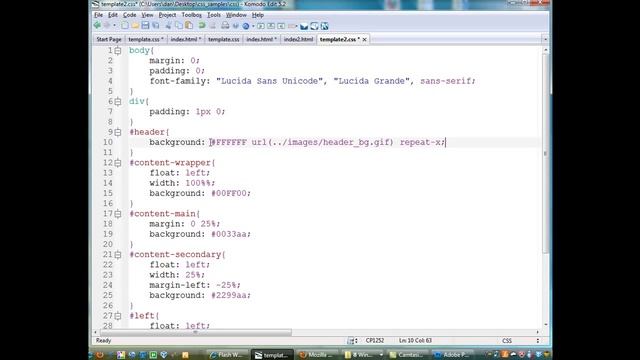Print the file with the printer icon

pyautogui.click(x=225, y=26)
